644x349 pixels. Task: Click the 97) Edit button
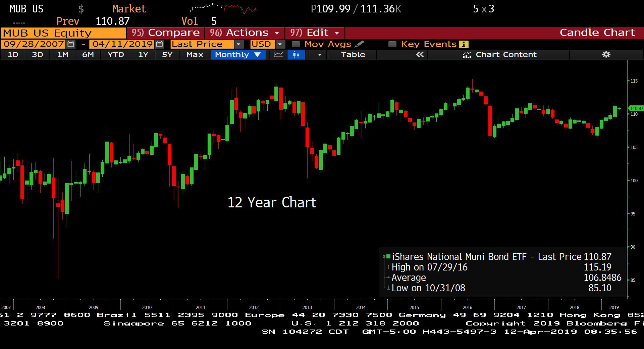tap(315, 33)
